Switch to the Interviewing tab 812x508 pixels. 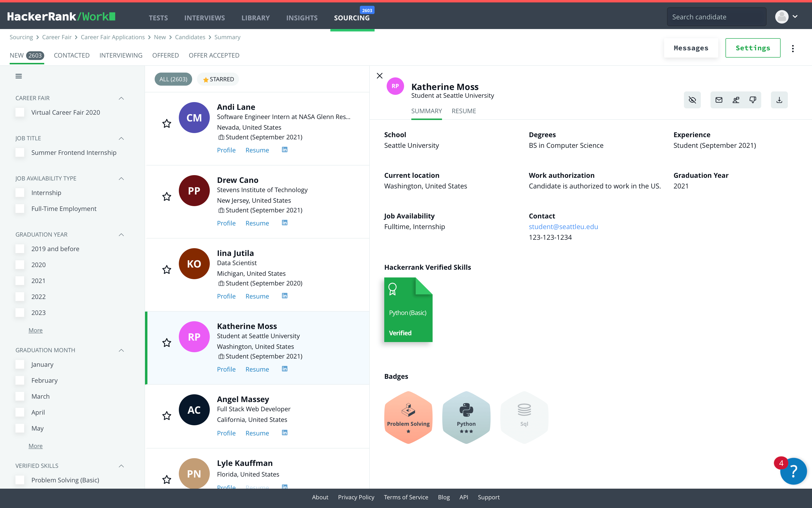coord(121,55)
